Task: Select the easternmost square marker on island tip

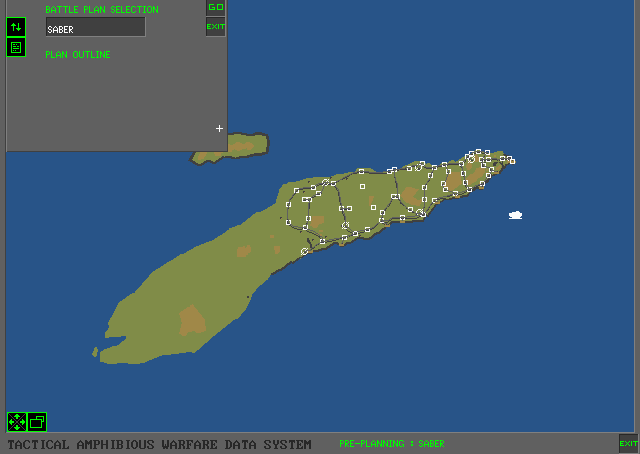Action: pyautogui.click(x=512, y=160)
